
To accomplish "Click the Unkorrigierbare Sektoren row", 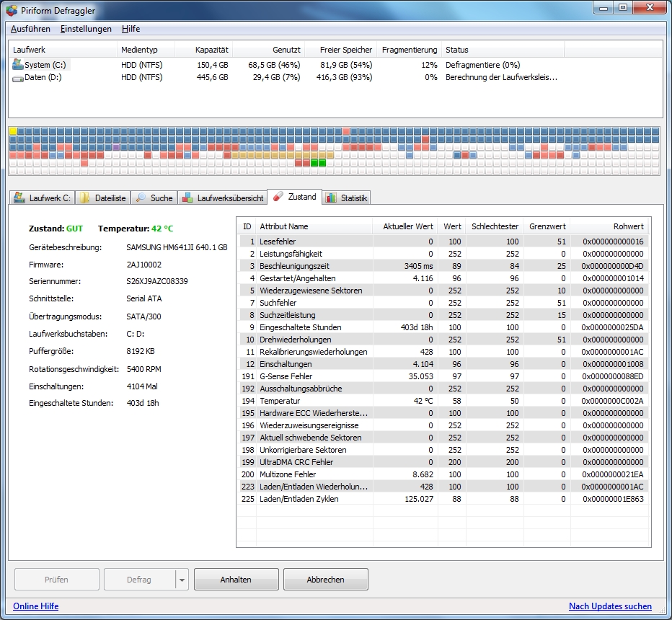I will pyautogui.click(x=443, y=451).
